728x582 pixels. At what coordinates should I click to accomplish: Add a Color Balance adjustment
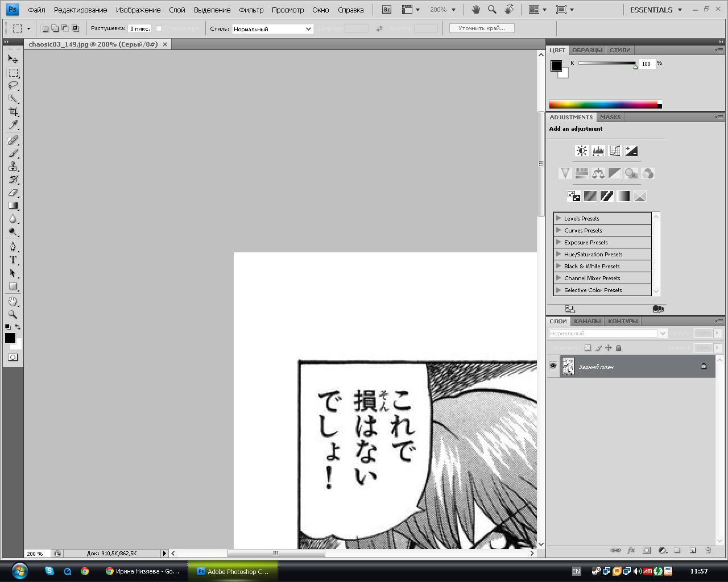[598, 173]
